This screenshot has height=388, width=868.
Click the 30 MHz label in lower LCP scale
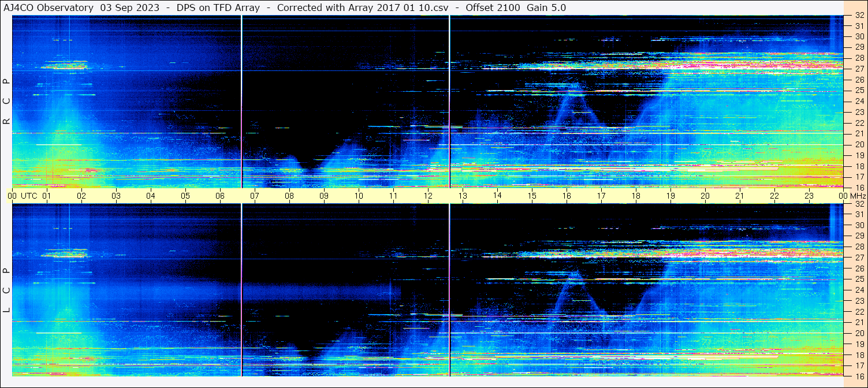point(859,225)
